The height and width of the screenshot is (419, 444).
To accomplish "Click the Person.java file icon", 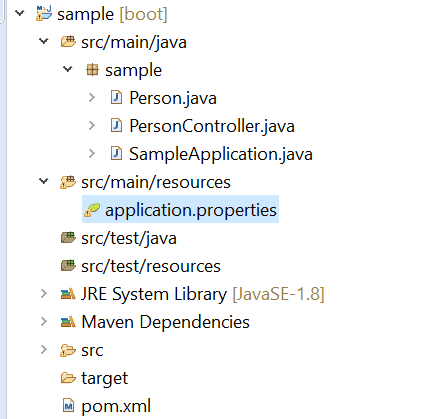I will pyautogui.click(x=116, y=98).
